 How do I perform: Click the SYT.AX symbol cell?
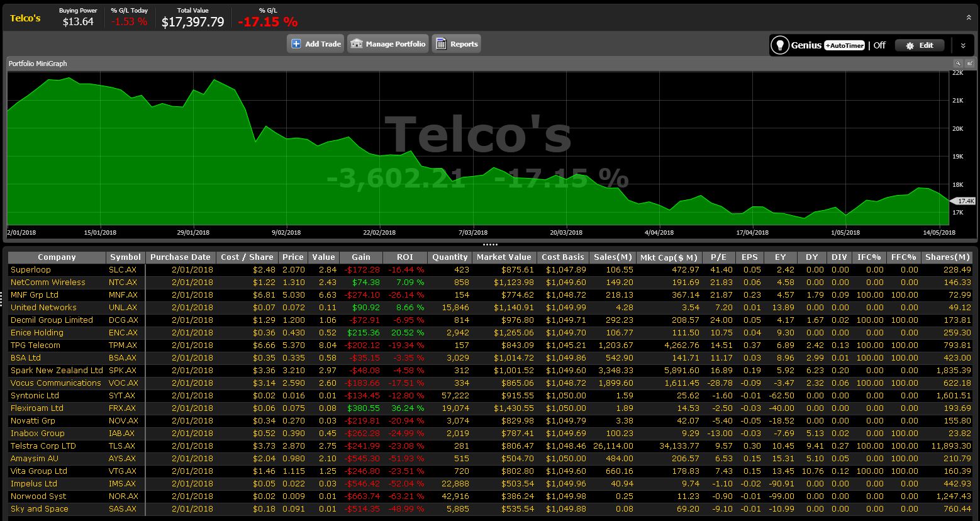pos(126,395)
